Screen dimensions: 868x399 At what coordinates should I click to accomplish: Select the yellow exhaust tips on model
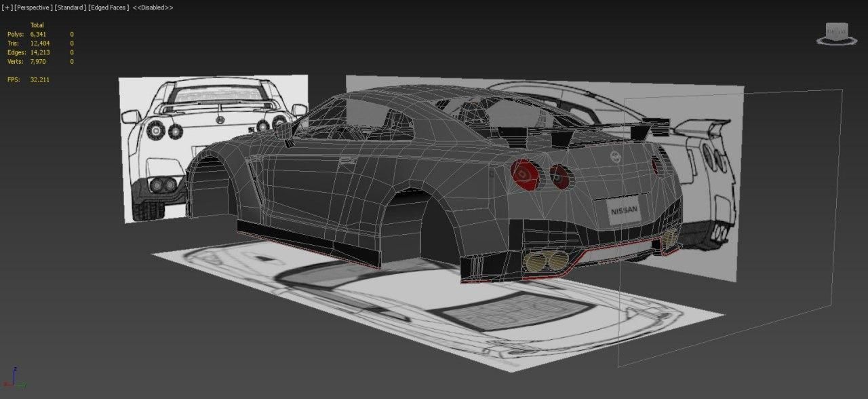pyautogui.click(x=547, y=260)
